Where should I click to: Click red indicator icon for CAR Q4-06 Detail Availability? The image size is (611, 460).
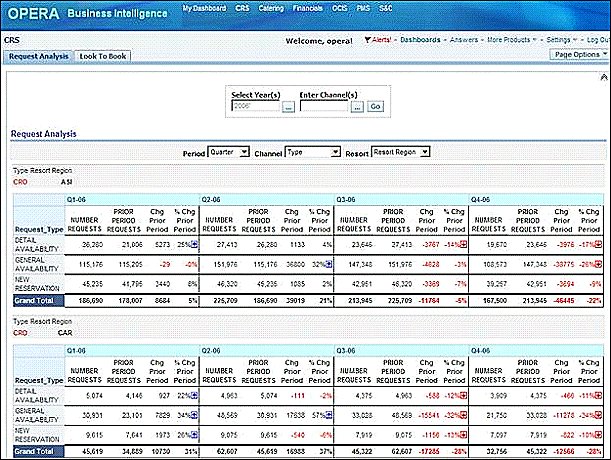(599, 396)
